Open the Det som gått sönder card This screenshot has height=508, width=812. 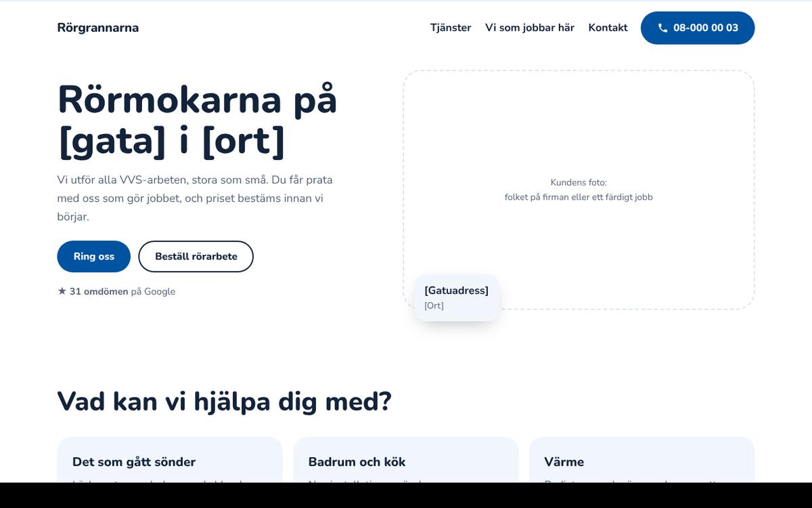pyautogui.click(x=170, y=460)
